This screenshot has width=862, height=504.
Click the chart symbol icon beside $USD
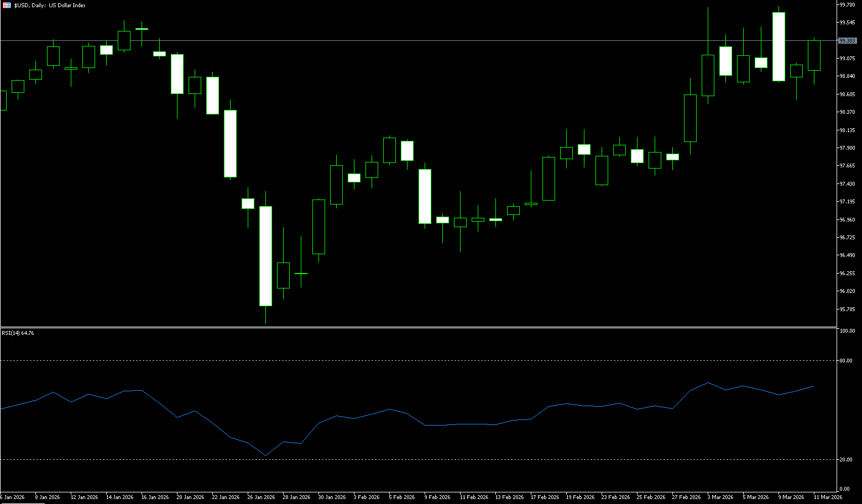[x=7, y=5]
